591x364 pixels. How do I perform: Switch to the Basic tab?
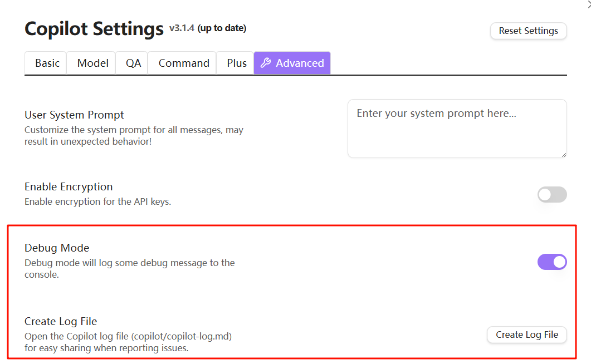pyautogui.click(x=47, y=63)
